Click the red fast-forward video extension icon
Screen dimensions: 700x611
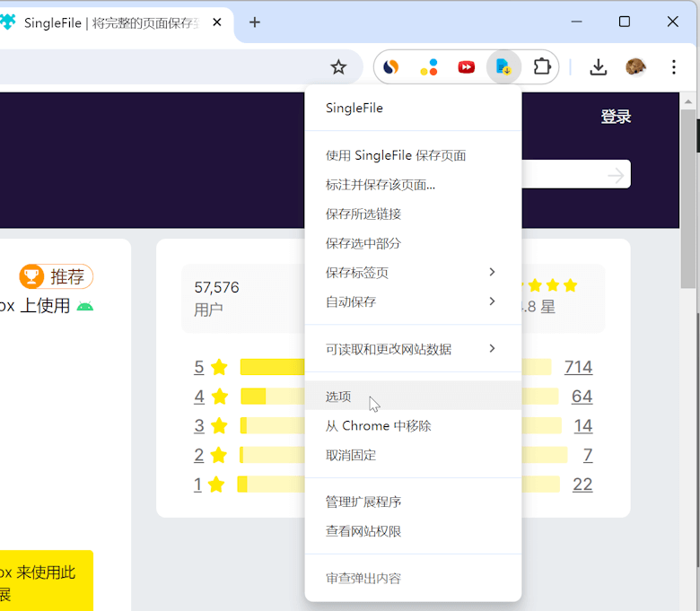point(466,67)
